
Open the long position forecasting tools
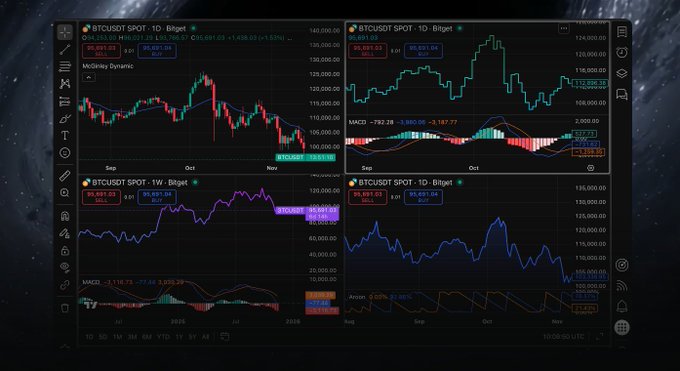coord(65,101)
